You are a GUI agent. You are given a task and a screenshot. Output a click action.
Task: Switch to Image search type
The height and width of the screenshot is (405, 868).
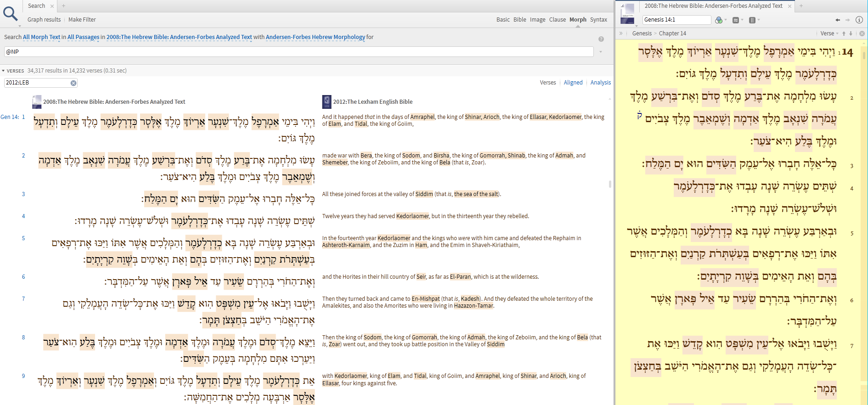coord(538,20)
